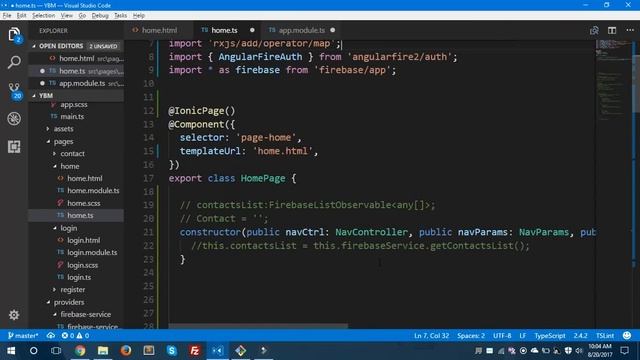Open the Explorer view in activity bar
The image size is (640, 360).
14,34
